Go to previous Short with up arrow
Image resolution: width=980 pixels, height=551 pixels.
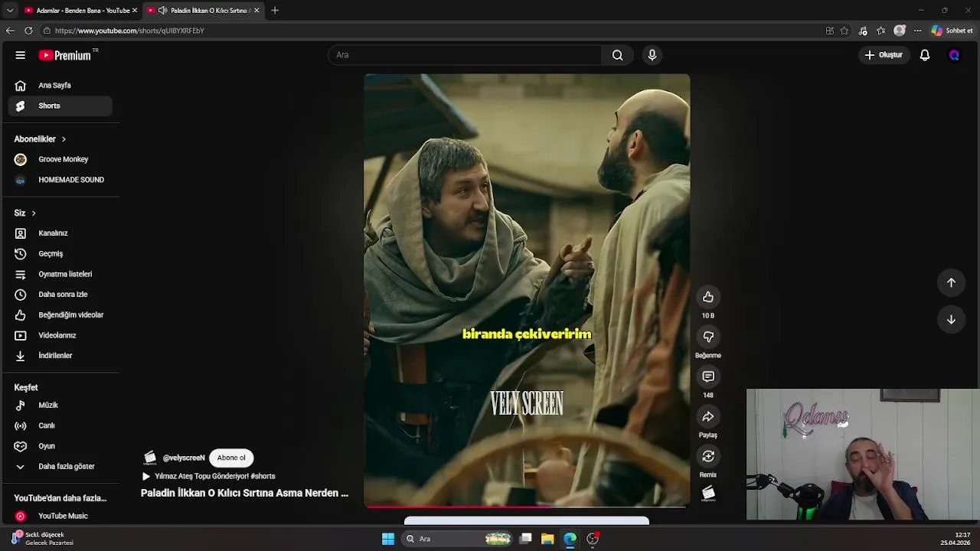[x=951, y=282]
